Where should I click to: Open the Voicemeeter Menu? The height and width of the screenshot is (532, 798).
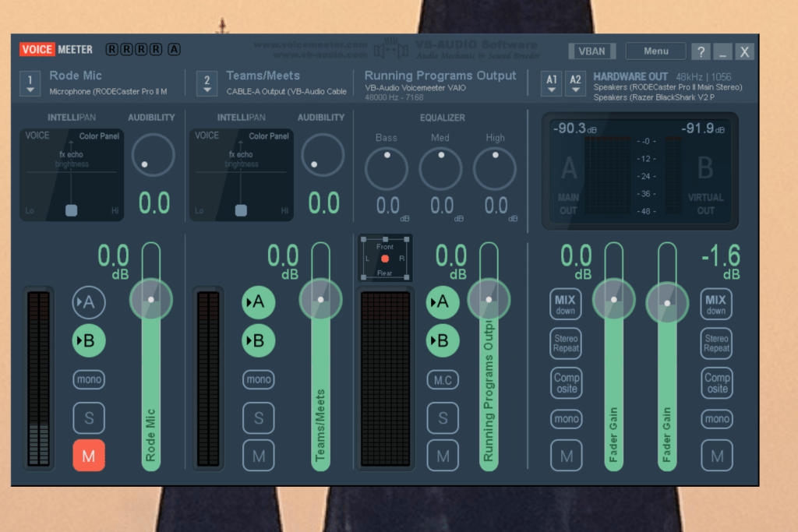(655, 51)
